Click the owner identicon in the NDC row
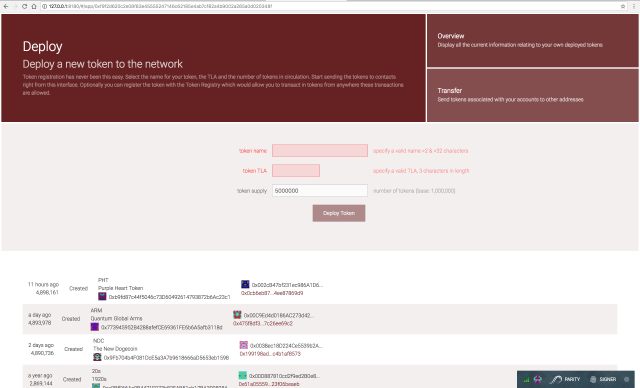Viewport: 640px width, 388px height. tap(244, 345)
